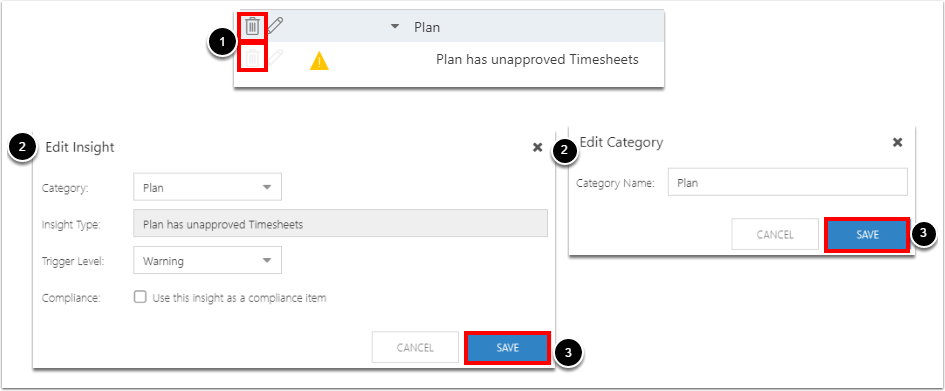
Task: Select the Plan category header row
Action: [449, 27]
